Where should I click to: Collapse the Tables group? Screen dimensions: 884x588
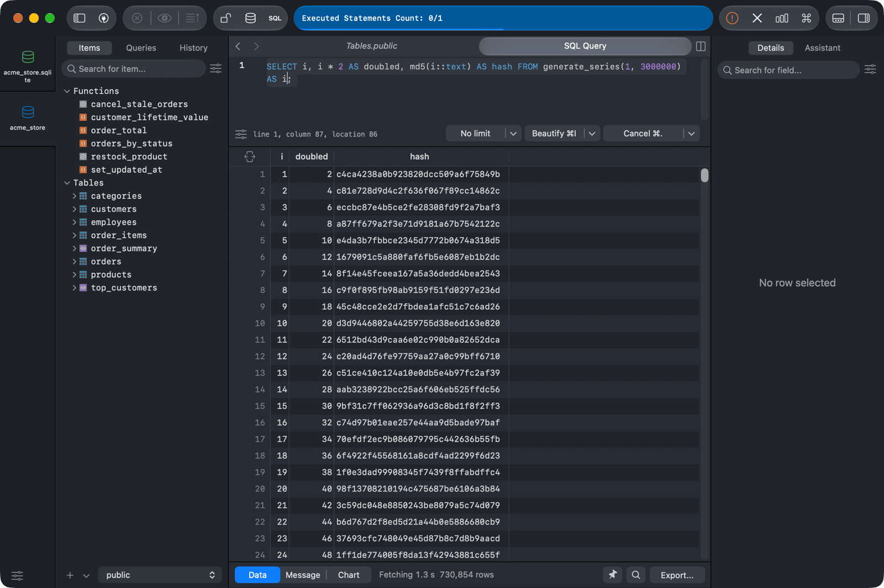pos(67,183)
